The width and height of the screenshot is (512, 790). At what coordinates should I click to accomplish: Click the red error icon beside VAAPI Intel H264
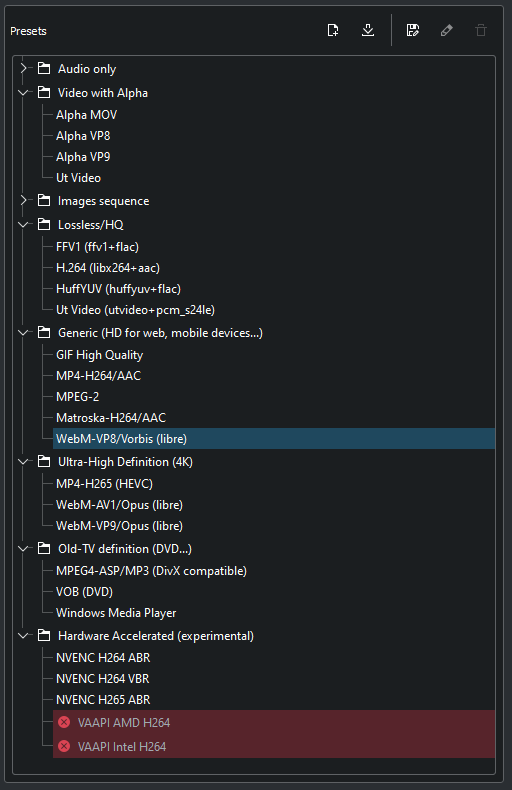coord(64,746)
